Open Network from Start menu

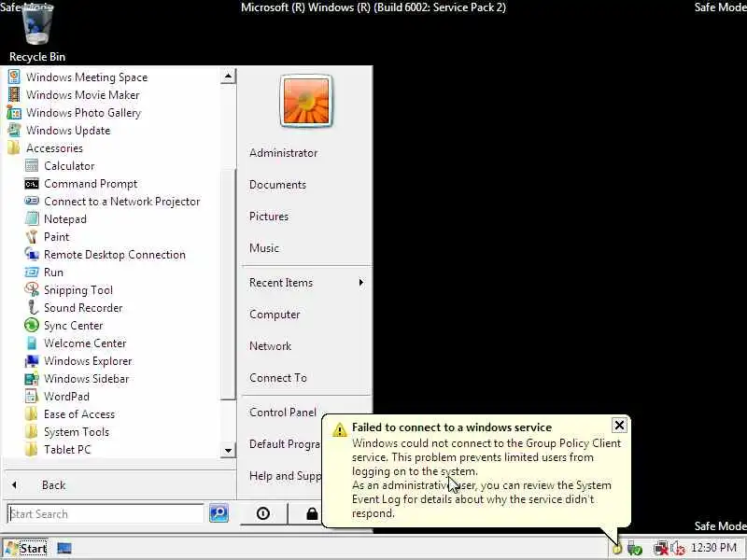[270, 346]
